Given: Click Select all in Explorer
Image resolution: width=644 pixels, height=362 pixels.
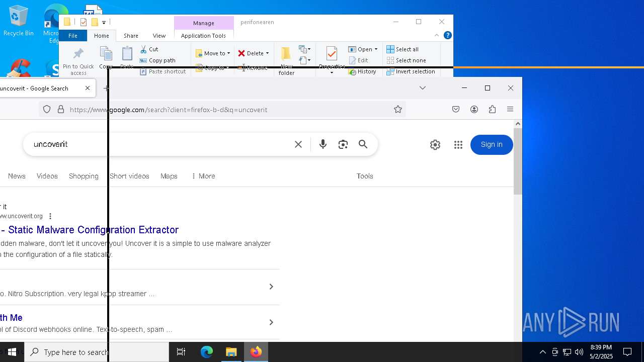Looking at the screenshot, I should tap(403, 49).
